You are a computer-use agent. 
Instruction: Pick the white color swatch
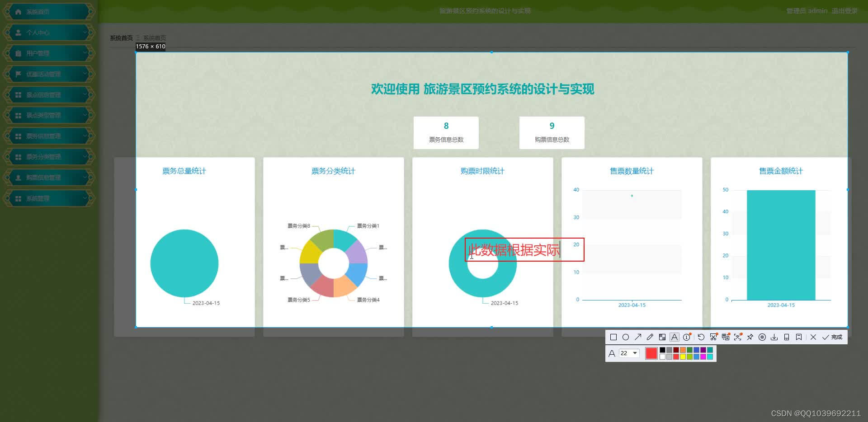[x=662, y=357]
